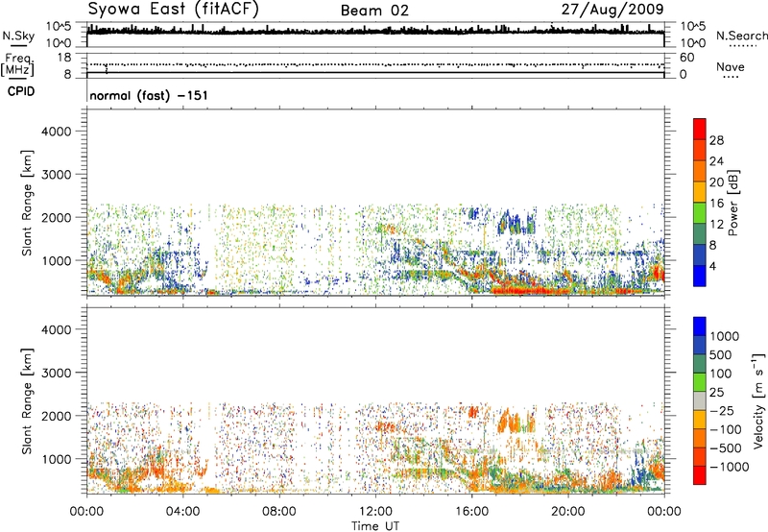This screenshot has width=768, height=532.
Task: Click the 'Nave' legend label
Action: coord(731,67)
